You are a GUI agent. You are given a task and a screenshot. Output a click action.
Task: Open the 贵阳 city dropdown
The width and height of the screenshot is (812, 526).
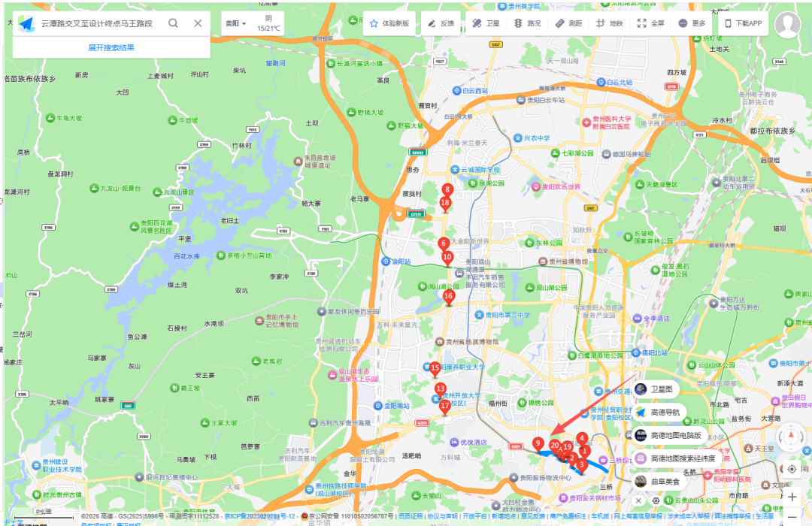(235, 23)
